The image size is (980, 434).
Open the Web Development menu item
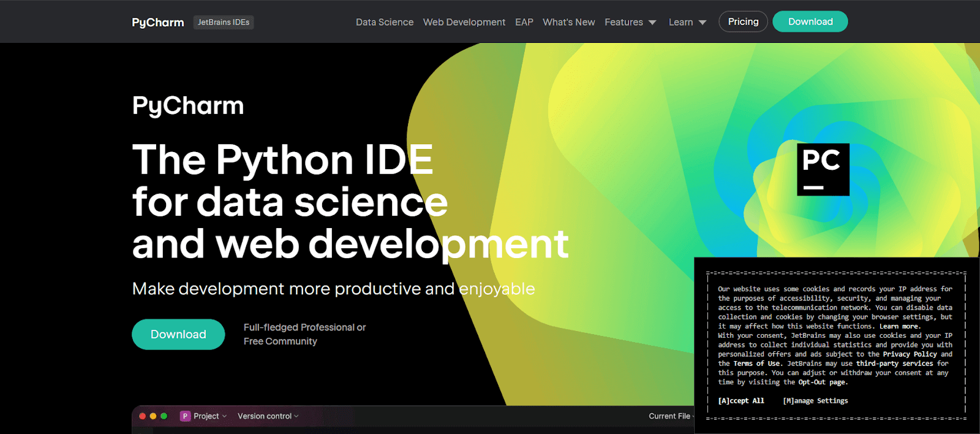464,22
